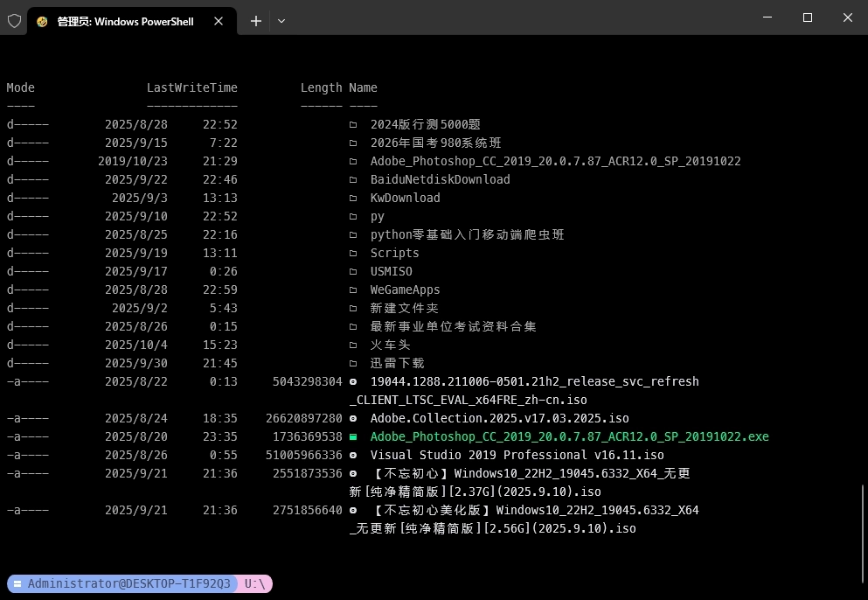The height and width of the screenshot is (600, 868).
Task: Click the disc icon next to the 21h2_release iso
Action: tap(353, 381)
